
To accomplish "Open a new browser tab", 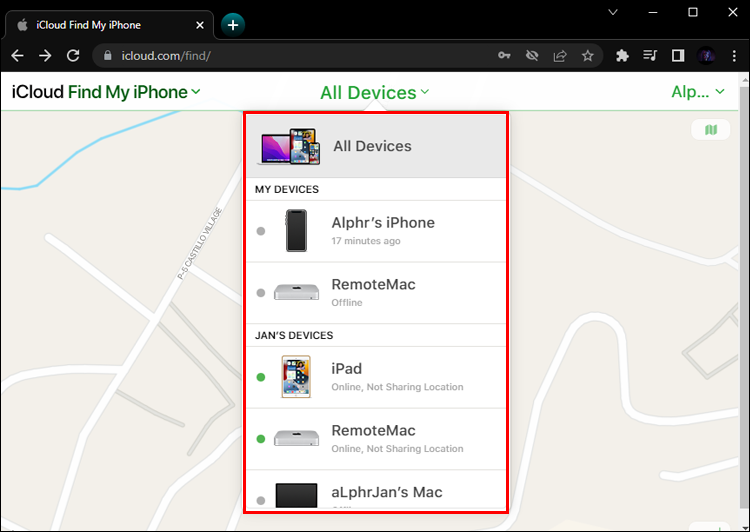I will [x=233, y=25].
